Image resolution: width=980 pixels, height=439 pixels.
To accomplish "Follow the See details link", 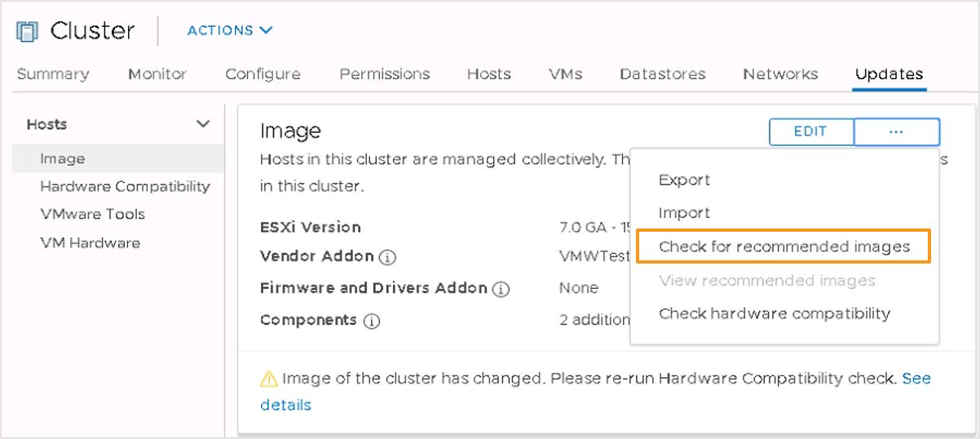I will tap(916, 379).
